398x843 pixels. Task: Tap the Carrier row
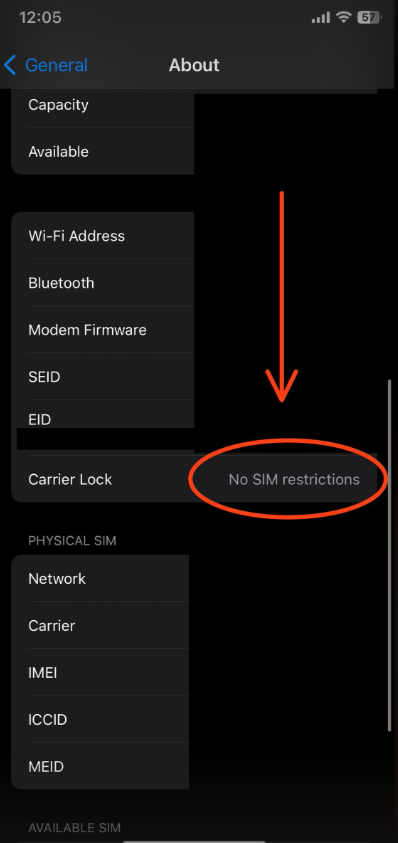[100, 625]
